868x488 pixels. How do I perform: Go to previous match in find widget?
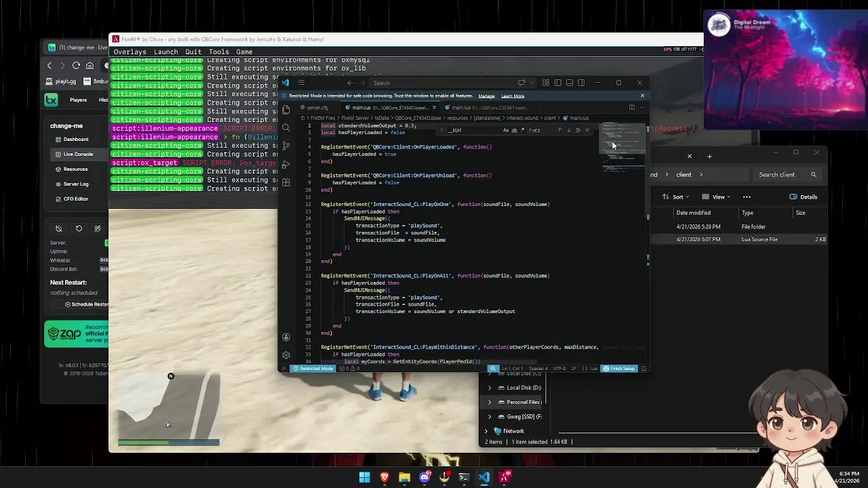click(x=559, y=130)
